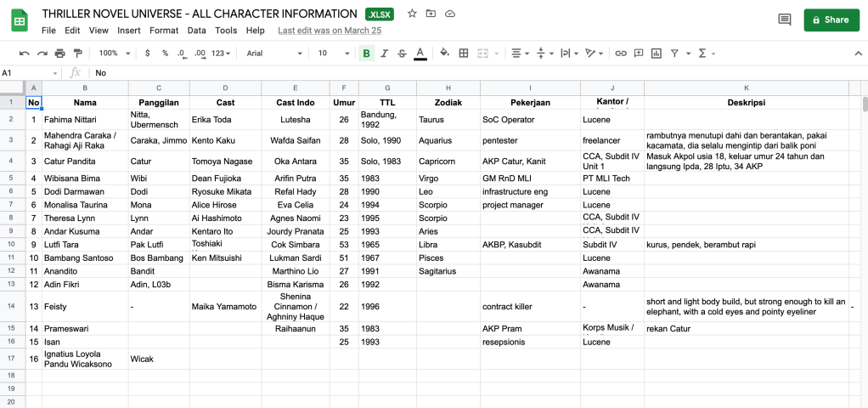Expand the font size dropdown
Image resolution: width=868 pixels, height=408 pixels.
pos(332,53)
